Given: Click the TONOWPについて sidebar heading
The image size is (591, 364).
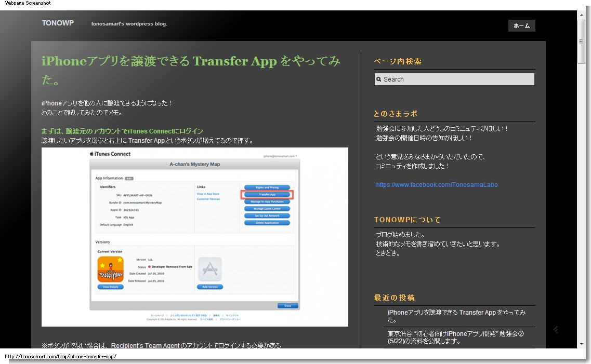Looking at the screenshot, I should point(407,220).
